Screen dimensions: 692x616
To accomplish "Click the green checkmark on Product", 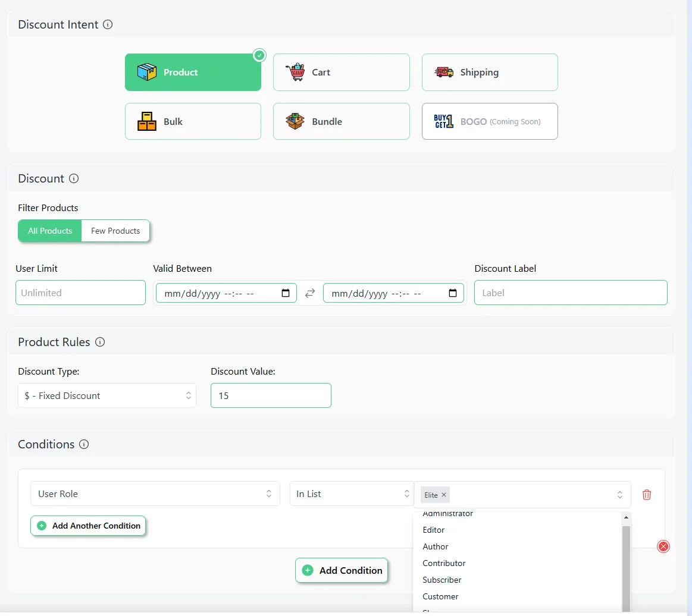I will click(x=259, y=55).
